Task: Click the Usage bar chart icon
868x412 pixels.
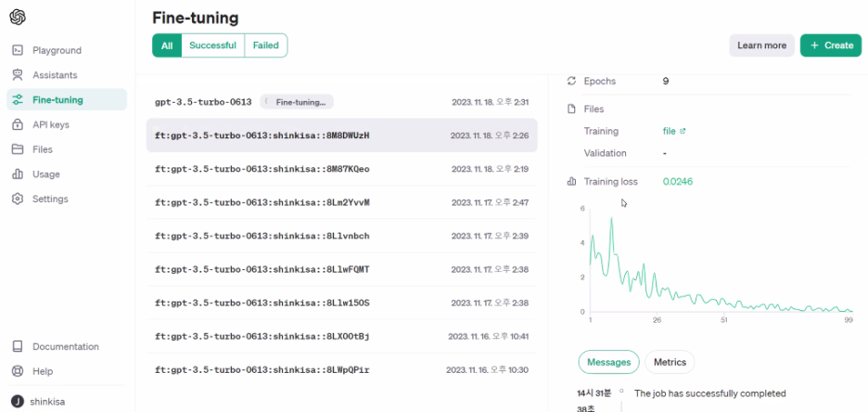Action: [18, 174]
